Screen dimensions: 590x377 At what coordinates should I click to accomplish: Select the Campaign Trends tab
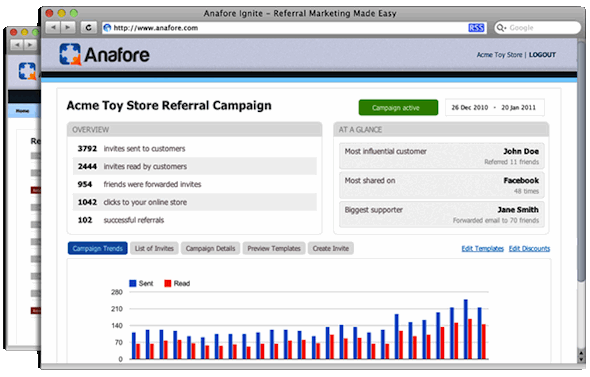click(97, 248)
